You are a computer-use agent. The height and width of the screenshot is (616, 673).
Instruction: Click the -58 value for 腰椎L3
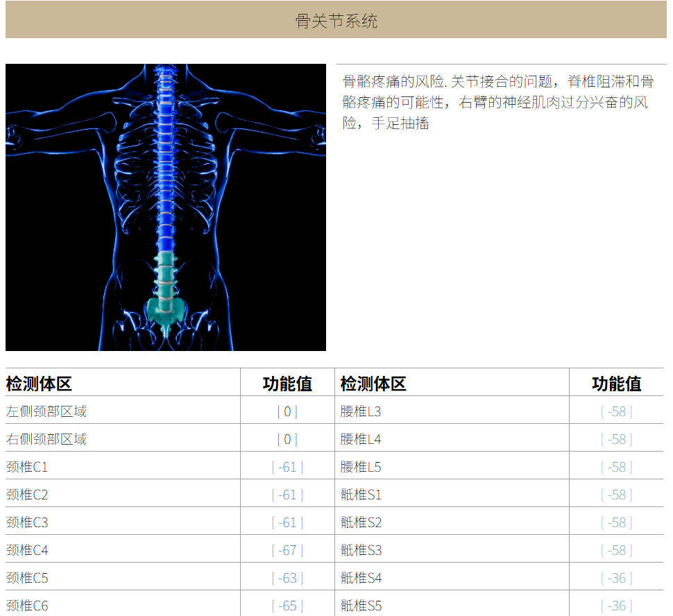[x=616, y=411]
